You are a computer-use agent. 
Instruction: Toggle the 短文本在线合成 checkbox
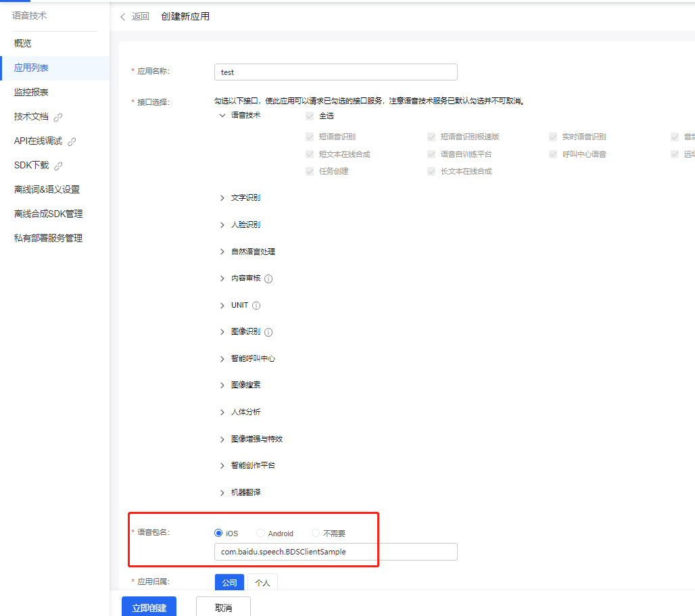tap(310, 154)
